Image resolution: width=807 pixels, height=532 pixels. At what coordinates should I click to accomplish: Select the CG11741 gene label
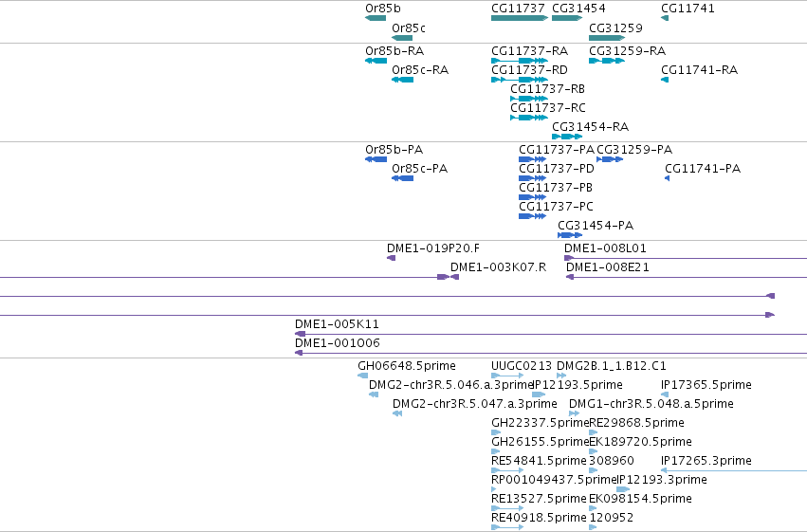pyautogui.click(x=688, y=9)
